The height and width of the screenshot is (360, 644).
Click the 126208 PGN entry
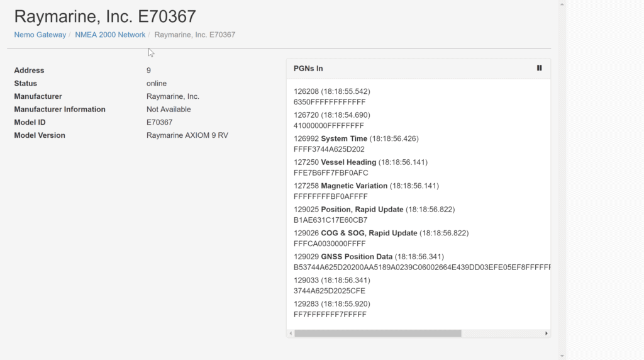click(x=332, y=96)
